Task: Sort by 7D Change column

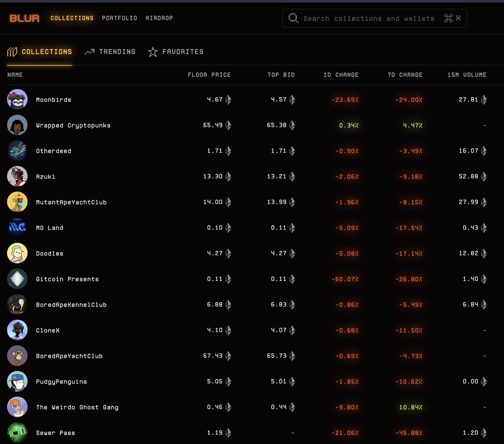Action: coord(405,75)
